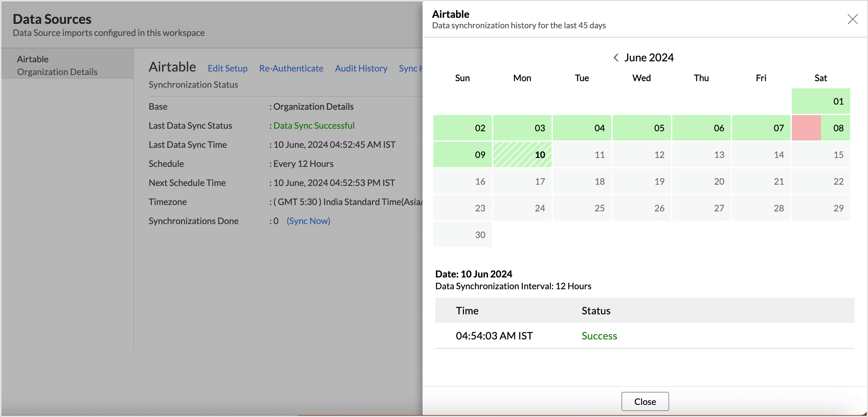Click calendar day 11
This screenshot has height=417, width=868.
[582, 154]
